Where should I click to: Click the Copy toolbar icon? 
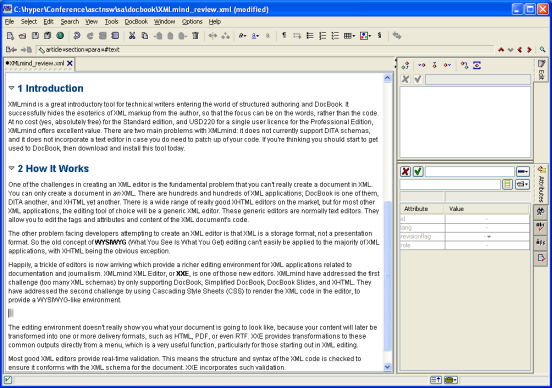coord(145,36)
